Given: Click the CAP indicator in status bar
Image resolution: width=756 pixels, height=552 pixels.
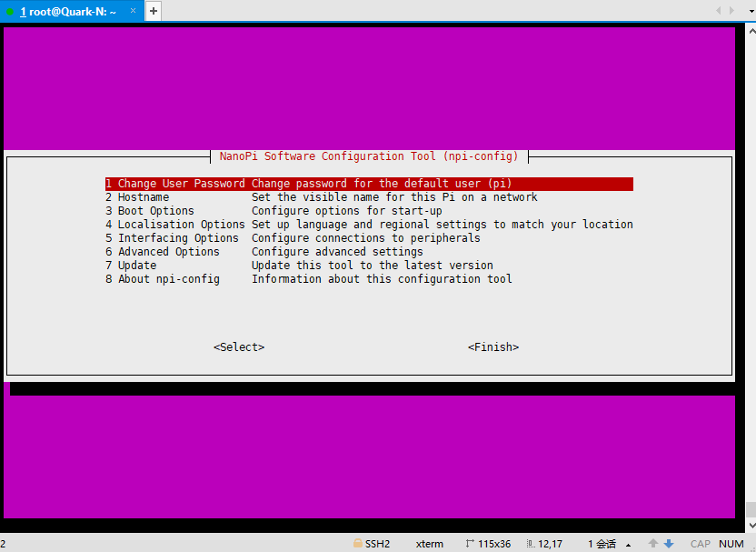Looking at the screenshot, I should (x=700, y=544).
